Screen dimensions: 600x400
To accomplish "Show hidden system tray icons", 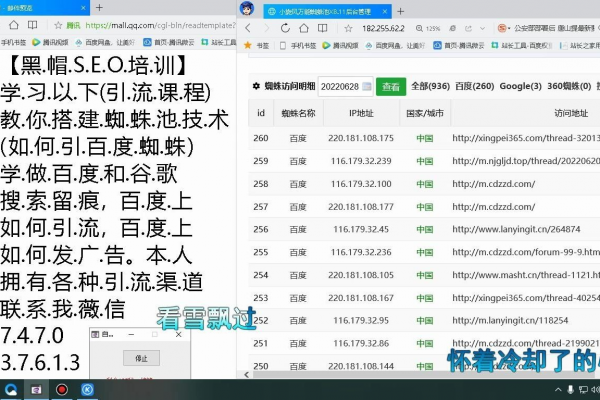I will tap(558, 390).
